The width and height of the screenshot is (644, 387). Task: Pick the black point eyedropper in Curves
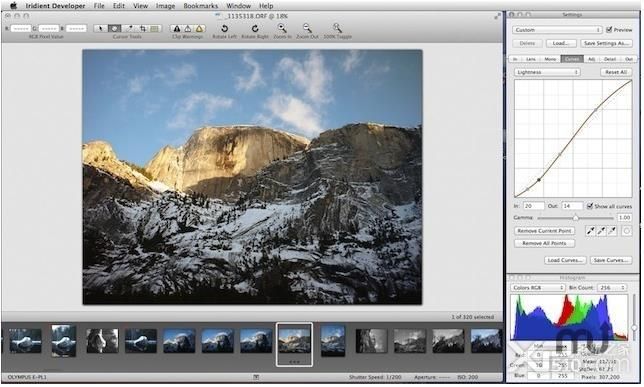coord(590,231)
